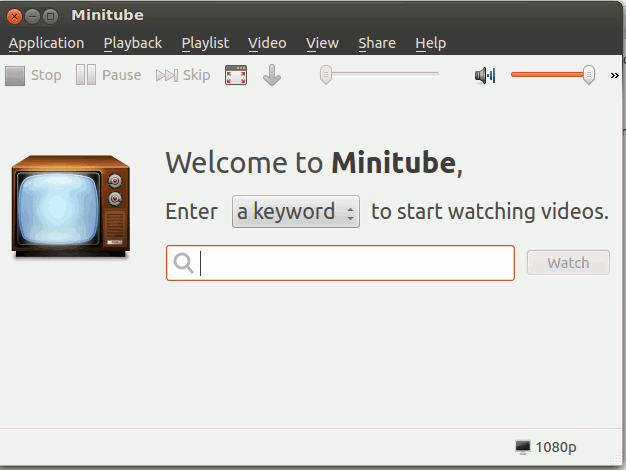Open the Video menu

click(267, 43)
